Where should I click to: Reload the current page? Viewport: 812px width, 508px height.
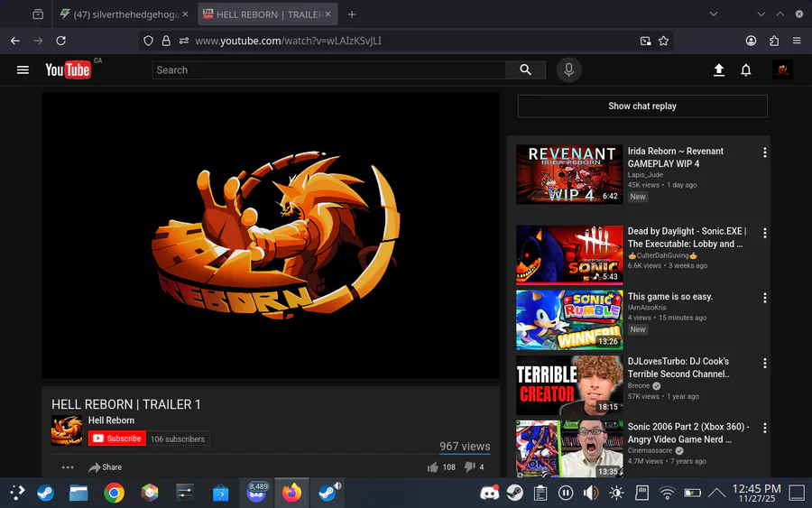60,41
